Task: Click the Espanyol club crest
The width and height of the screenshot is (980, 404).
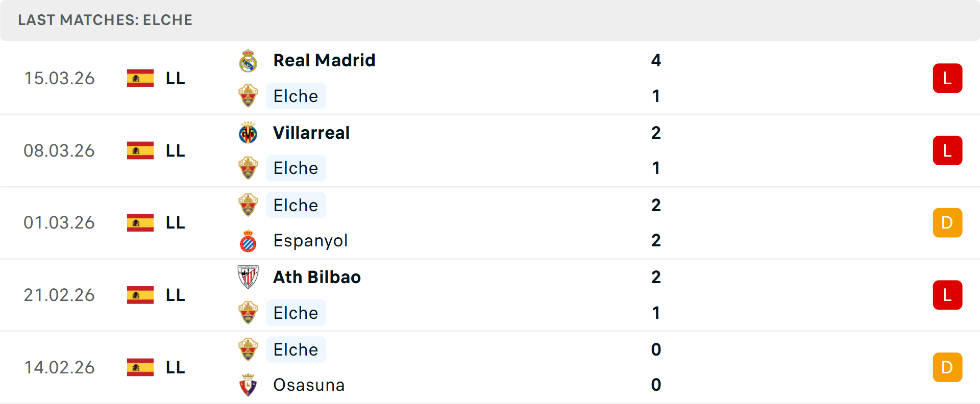Action: point(248,241)
